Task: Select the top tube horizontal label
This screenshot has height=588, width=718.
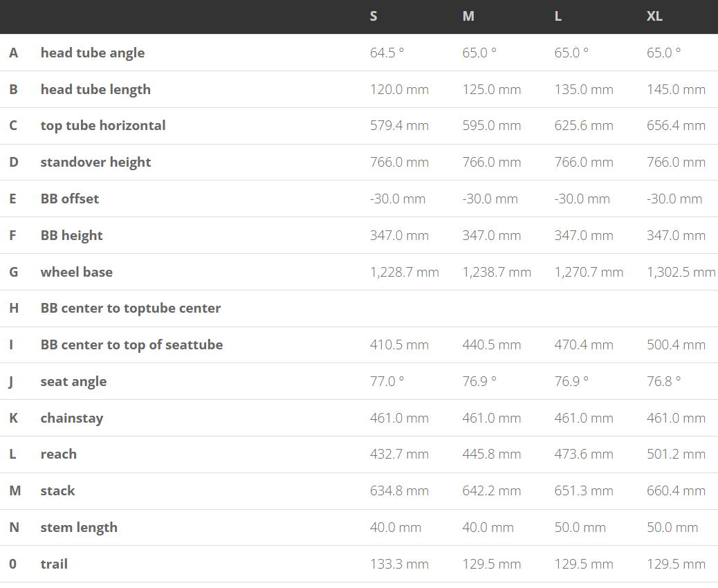Action: tap(103, 125)
